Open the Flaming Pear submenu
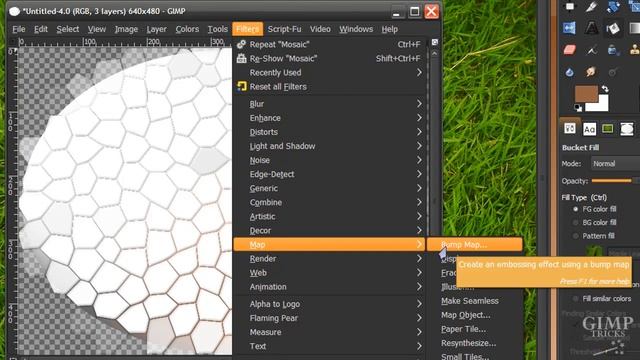The width and height of the screenshot is (640, 360). pyautogui.click(x=330, y=318)
